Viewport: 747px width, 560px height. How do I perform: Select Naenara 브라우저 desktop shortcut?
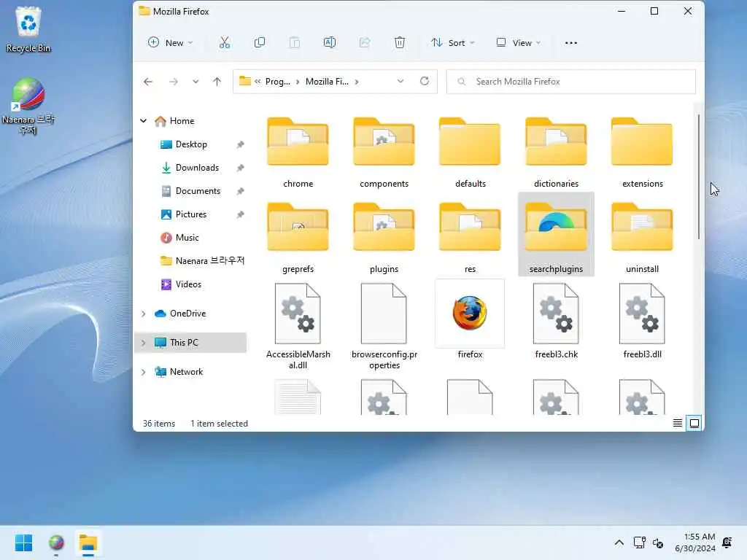pyautogui.click(x=28, y=106)
